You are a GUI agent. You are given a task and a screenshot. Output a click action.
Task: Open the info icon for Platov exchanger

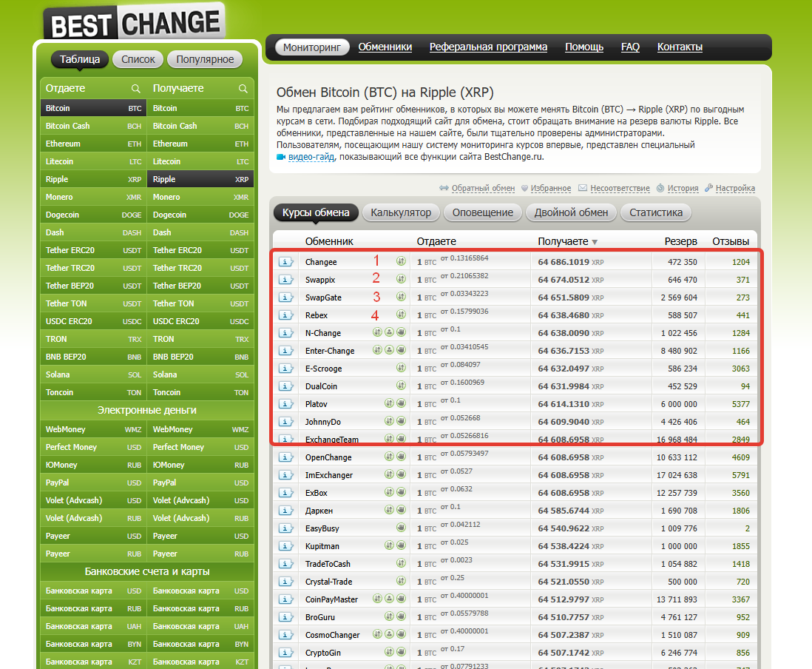pyautogui.click(x=286, y=404)
